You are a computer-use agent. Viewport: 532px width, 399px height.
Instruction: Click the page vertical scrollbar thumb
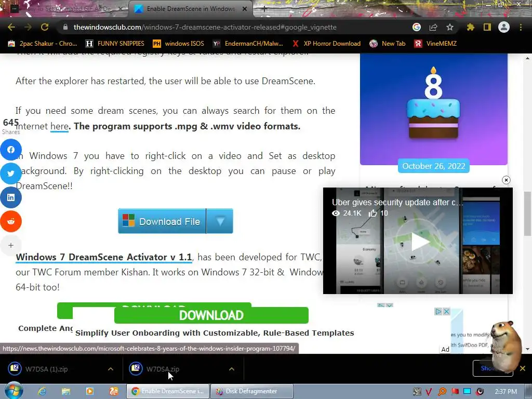click(x=528, y=214)
